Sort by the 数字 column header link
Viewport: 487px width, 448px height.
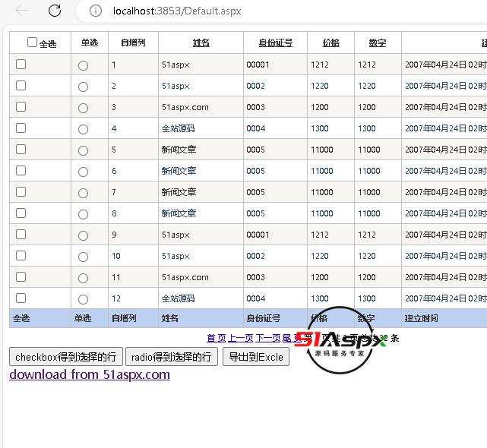(378, 43)
